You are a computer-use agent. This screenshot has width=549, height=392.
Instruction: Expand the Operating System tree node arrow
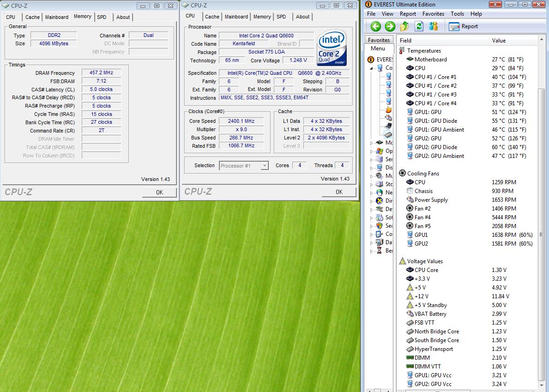[372, 151]
